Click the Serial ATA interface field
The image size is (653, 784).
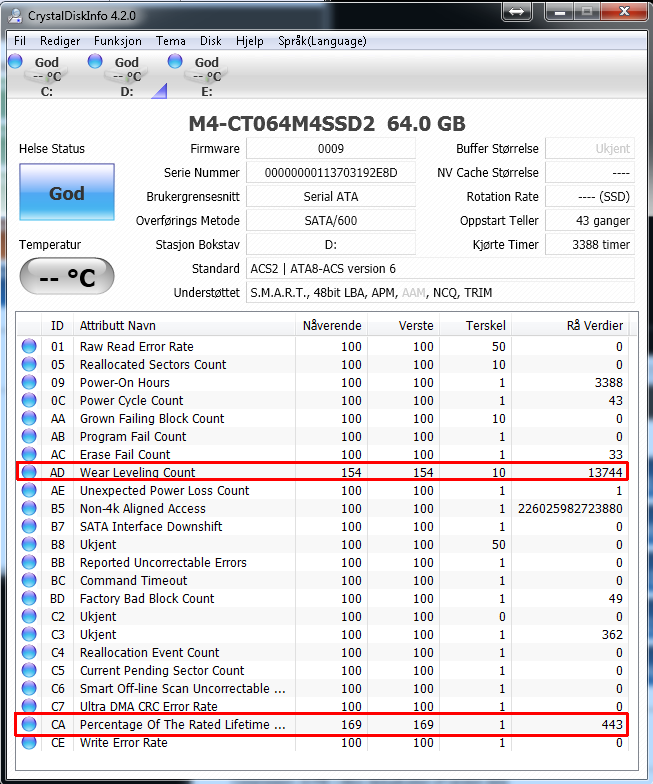point(331,196)
